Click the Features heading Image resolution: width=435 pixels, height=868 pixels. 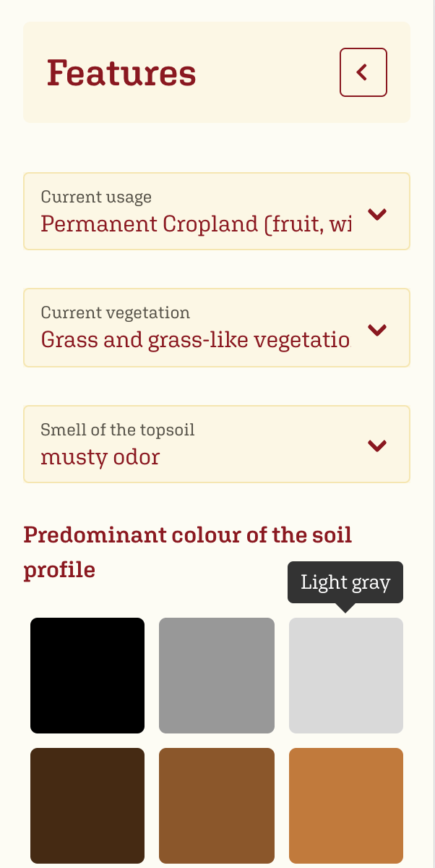[x=121, y=72]
